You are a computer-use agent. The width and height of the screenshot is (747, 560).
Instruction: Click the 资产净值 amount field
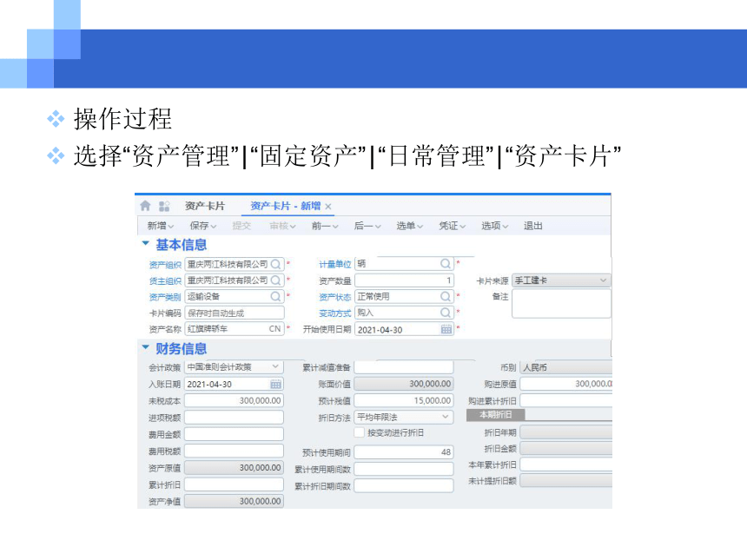(234, 501)
